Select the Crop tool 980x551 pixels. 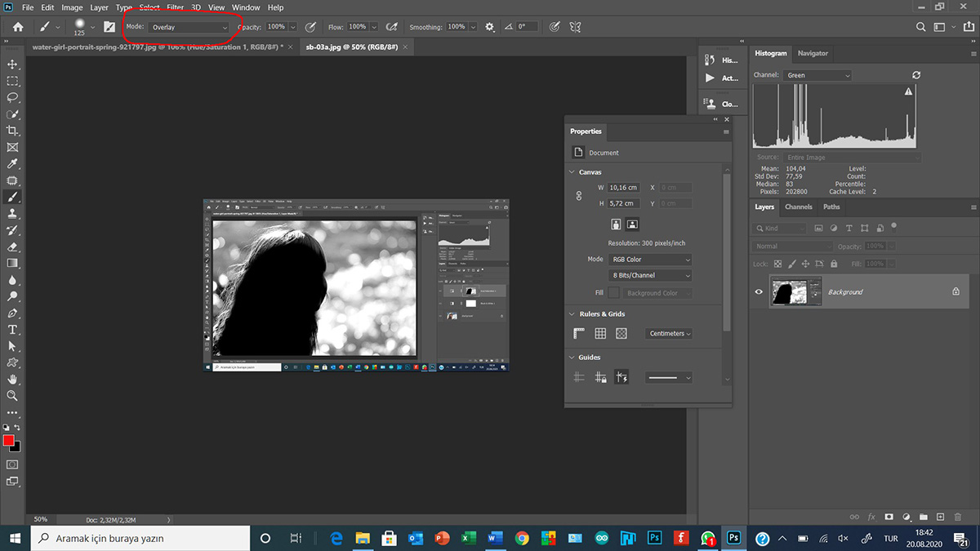click(x=12, y=131)
